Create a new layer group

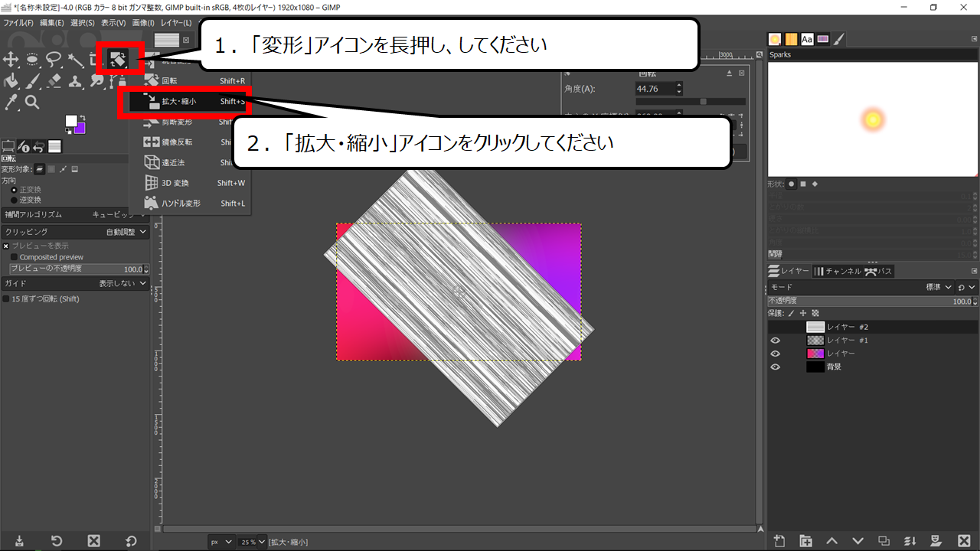pyautogui.click(x=805, y=540)
